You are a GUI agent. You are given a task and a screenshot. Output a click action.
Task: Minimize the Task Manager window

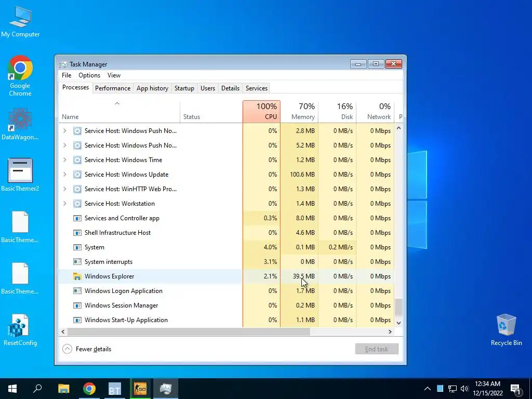(358, 64)
